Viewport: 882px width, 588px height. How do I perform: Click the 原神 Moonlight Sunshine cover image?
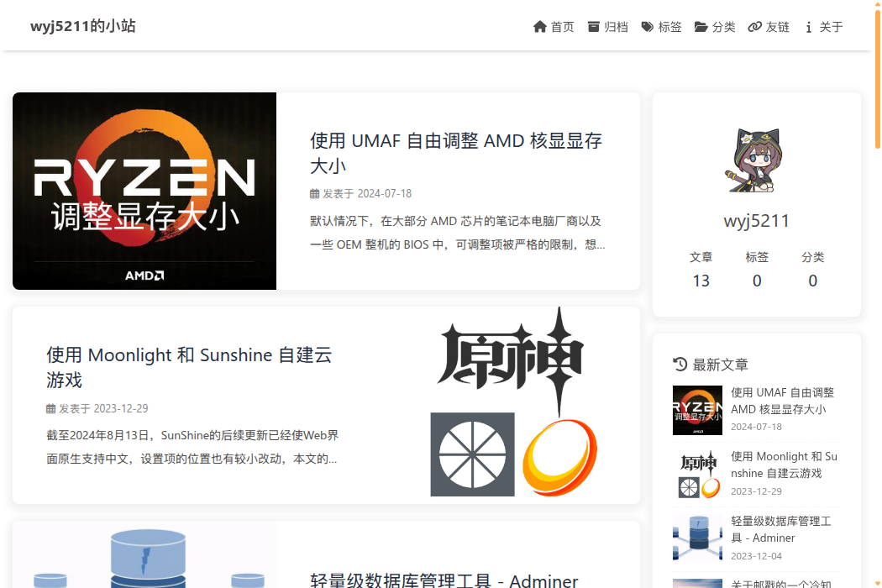[514, 405]
